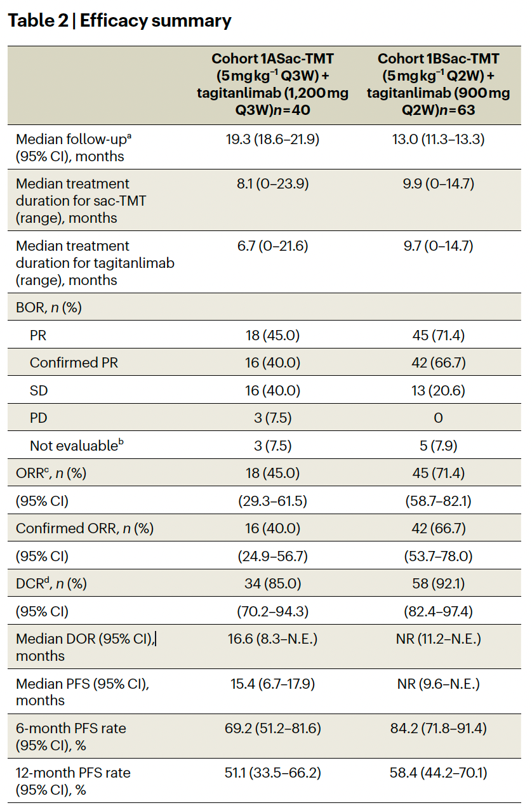Image resolution: width=532 pixels, height=810 pixels.
Task: Select the 6-month PFS rate row label
Action: [70, 737]
